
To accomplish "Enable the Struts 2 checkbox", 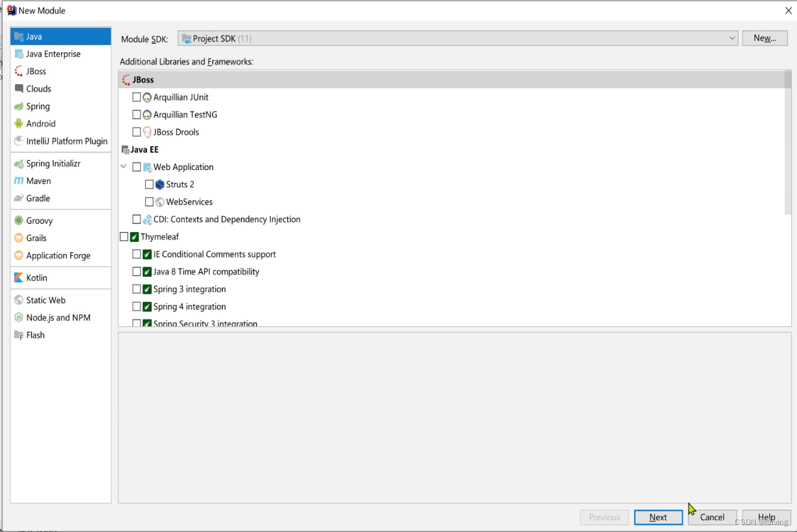I will (149, 184).
